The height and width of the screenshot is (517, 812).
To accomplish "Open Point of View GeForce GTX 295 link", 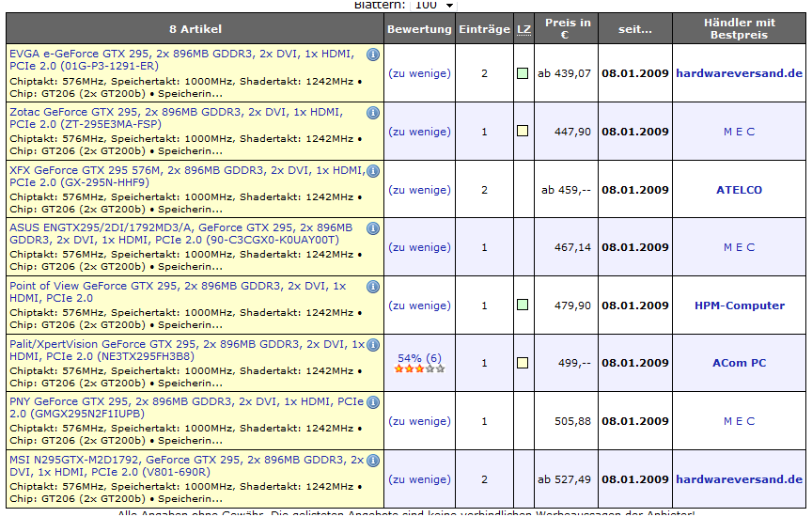I will (178, 291).
